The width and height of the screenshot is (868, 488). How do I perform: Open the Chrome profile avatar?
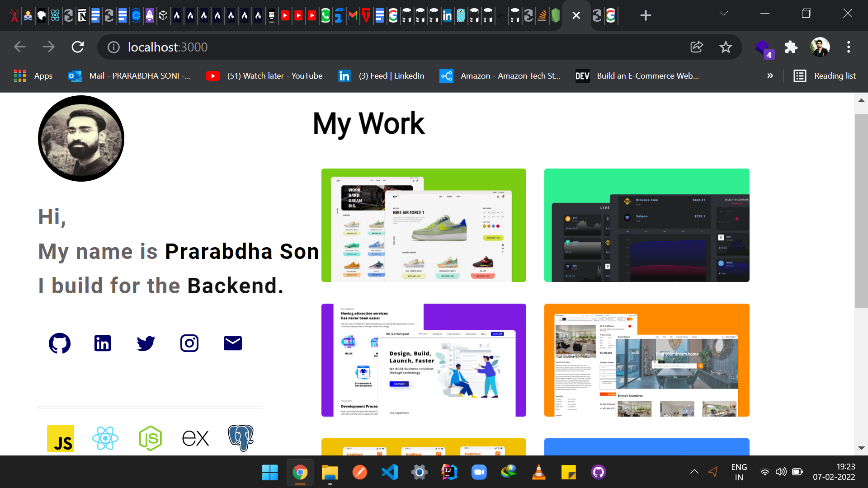click(820, 47)
